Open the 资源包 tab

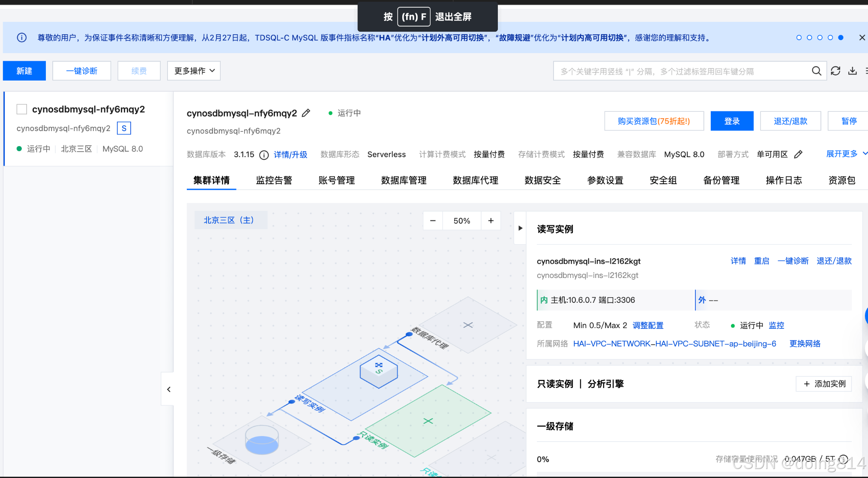[x=842, y=180]
